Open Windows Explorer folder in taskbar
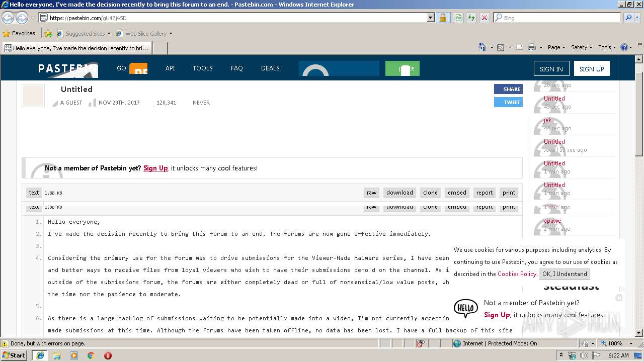644x362 pixels. (x=57, y=355)
